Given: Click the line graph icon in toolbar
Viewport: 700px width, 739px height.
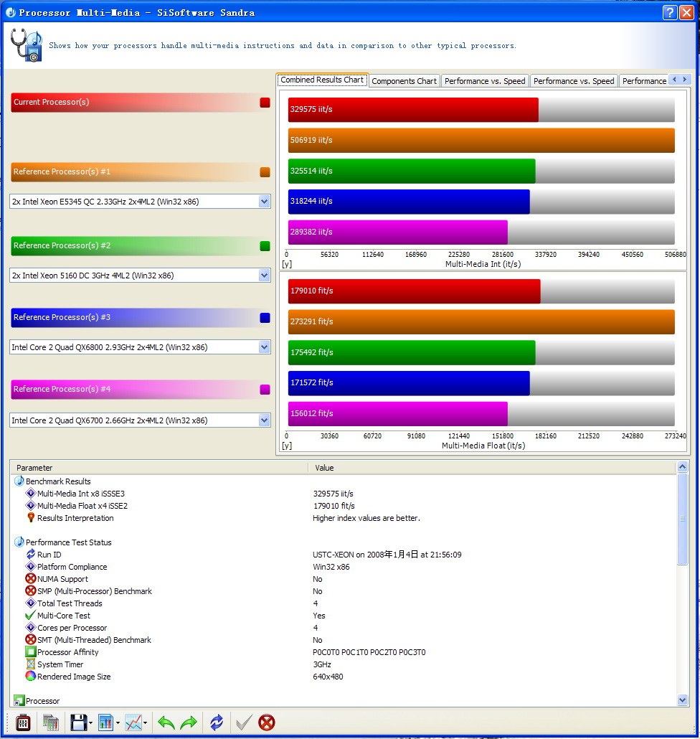Looking at the screenshot, I should pyautogui.click(x=133, y=722).
